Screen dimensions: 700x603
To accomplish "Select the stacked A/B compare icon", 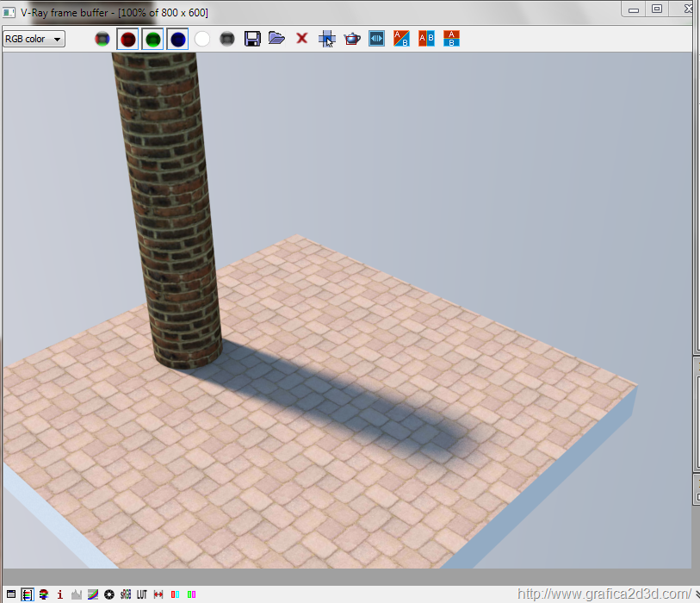I will coord(451,39).
